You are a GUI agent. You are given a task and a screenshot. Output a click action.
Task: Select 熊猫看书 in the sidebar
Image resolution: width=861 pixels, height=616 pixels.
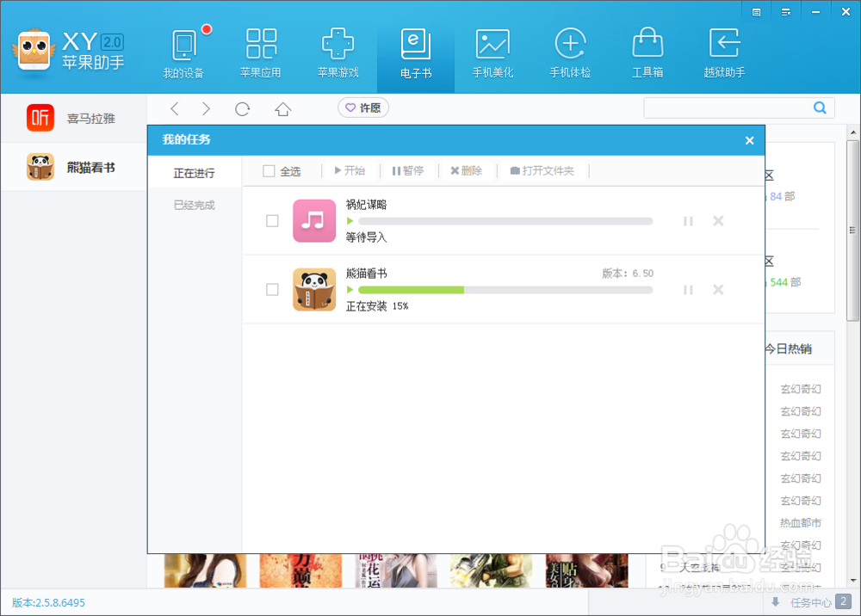(x=73, y=167)
